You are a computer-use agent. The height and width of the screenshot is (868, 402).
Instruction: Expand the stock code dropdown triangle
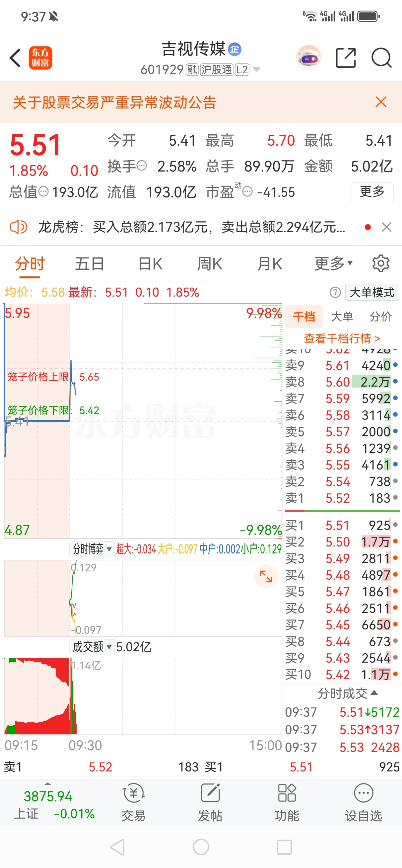tap(256, 70)
